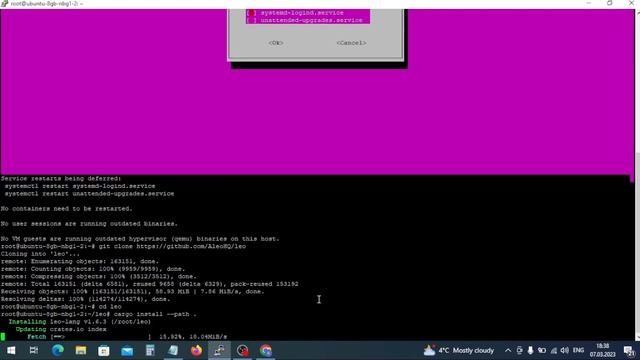The width and height of the screenshot is (640, 360).
Task: Click the active PuTTY taskbar icon
Action: pyautogui.click(x=219, y=351)
